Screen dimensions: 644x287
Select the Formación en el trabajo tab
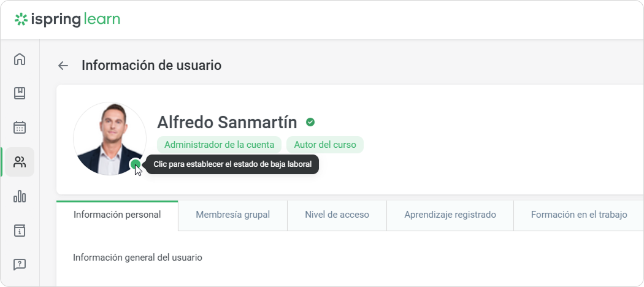coord(578,215)
